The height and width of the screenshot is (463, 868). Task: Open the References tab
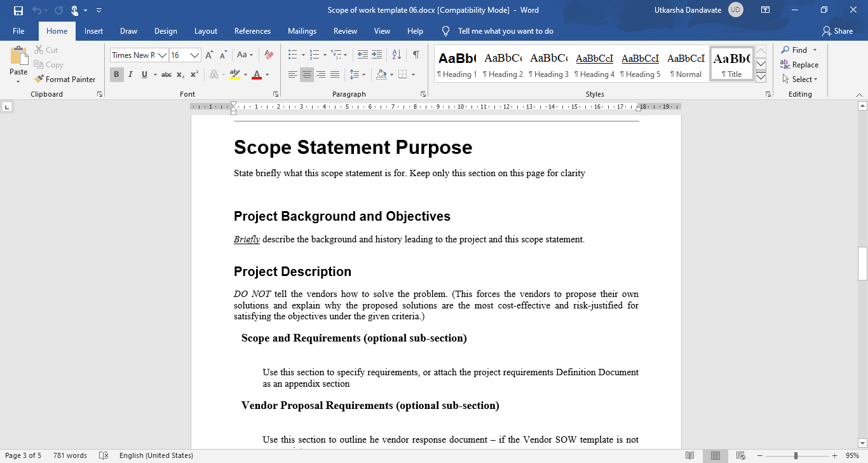click(x=252, y=31)
